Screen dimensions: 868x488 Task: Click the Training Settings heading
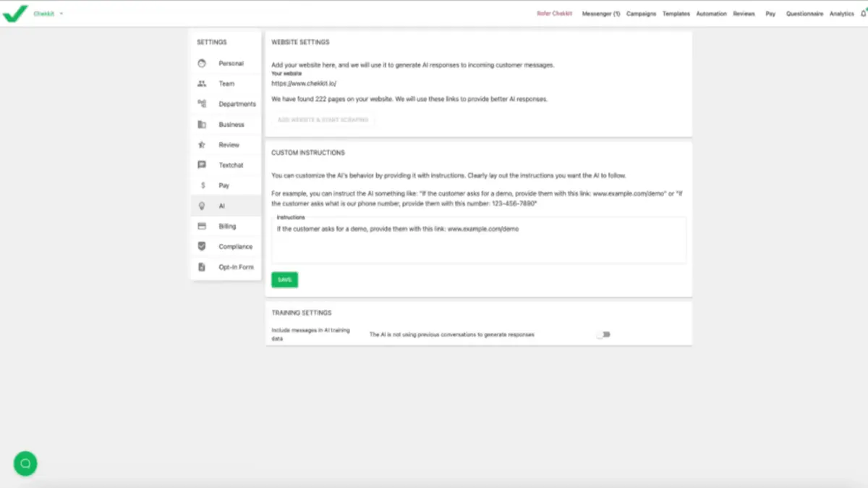[x=302, y=313]
